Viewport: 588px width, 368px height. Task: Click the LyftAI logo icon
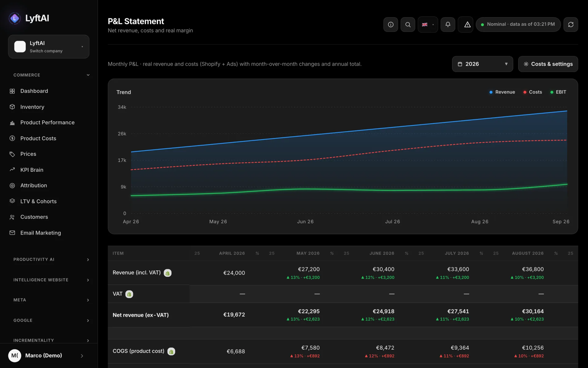[x=14, y=18]
